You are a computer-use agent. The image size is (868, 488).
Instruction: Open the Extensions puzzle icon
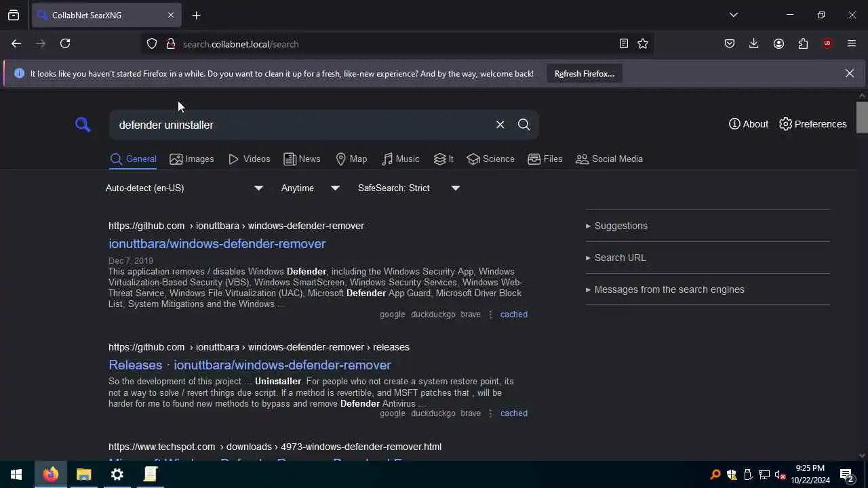pyautogui.click(x=803, y=43)
